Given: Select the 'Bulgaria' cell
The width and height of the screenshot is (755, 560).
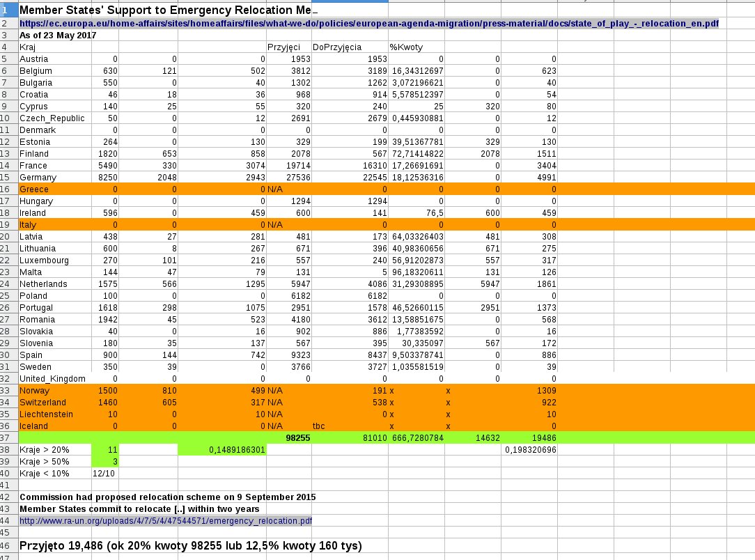Looking at the screenshot, I should coord(56,82).
